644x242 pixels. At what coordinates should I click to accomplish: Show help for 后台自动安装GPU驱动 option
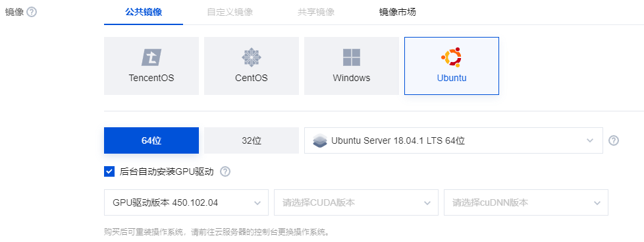(225, 171)
